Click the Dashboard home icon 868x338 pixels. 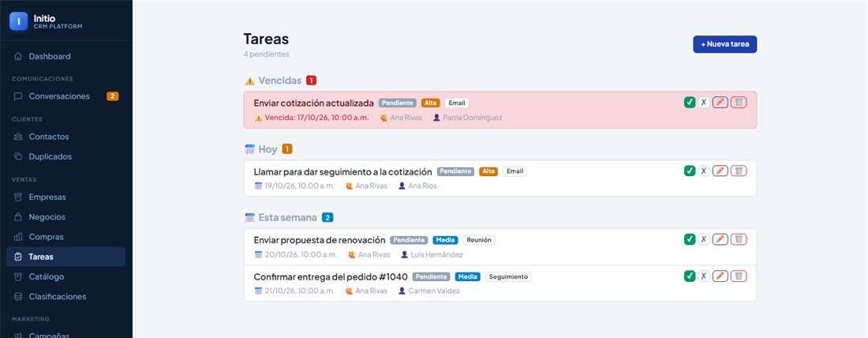pyautogui.click(x=18, y=56)
